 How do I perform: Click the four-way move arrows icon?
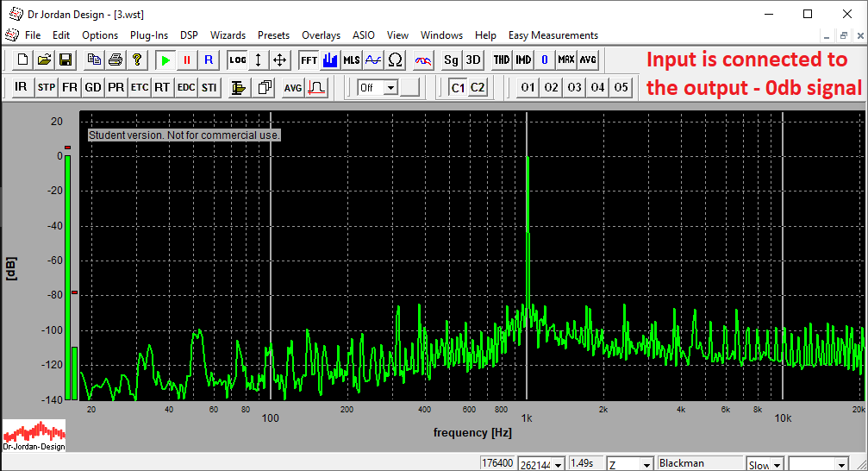tap(280, 60)
